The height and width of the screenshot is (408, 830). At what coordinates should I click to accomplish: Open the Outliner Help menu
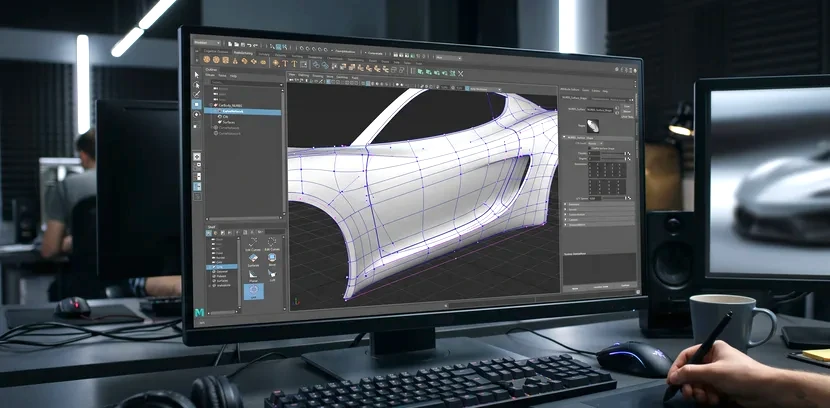tap(233, 76)
